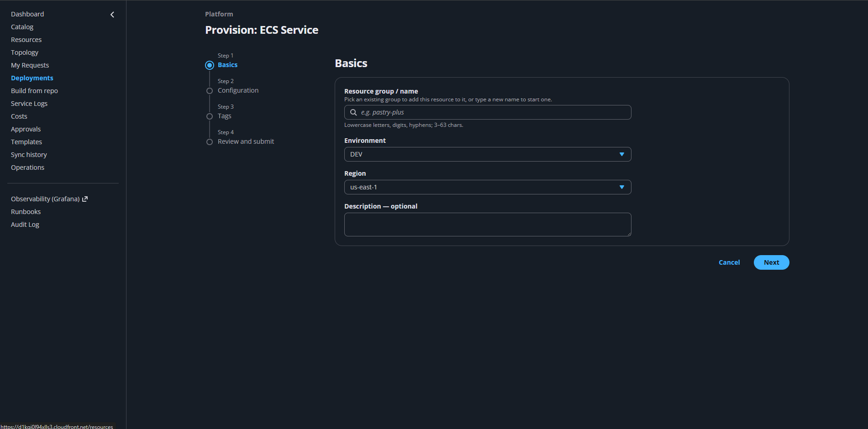Click the external link icon beside Observability (Grafana)

tap(84, 199)
